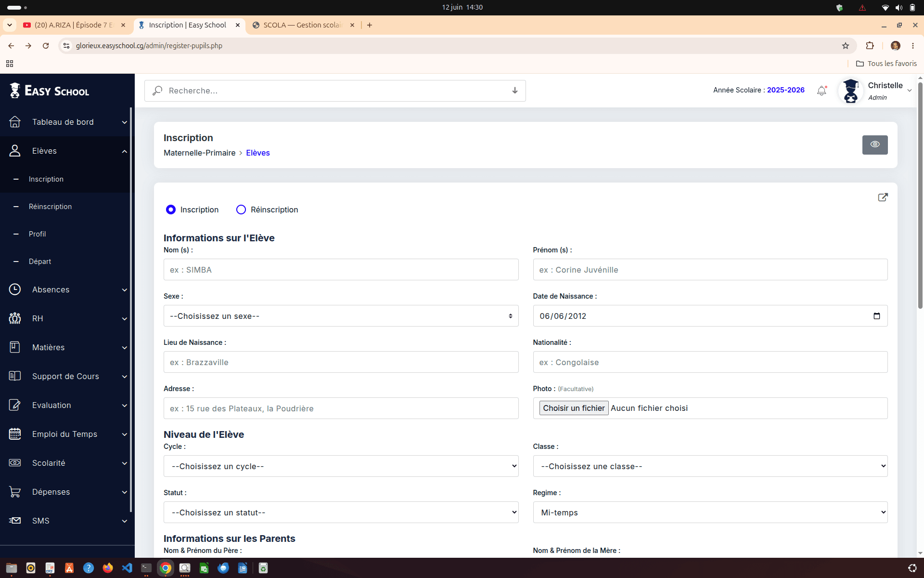Screen dimensions: 924x578
Task: Open the date picker calendar icon
Action: coord(877,316)
